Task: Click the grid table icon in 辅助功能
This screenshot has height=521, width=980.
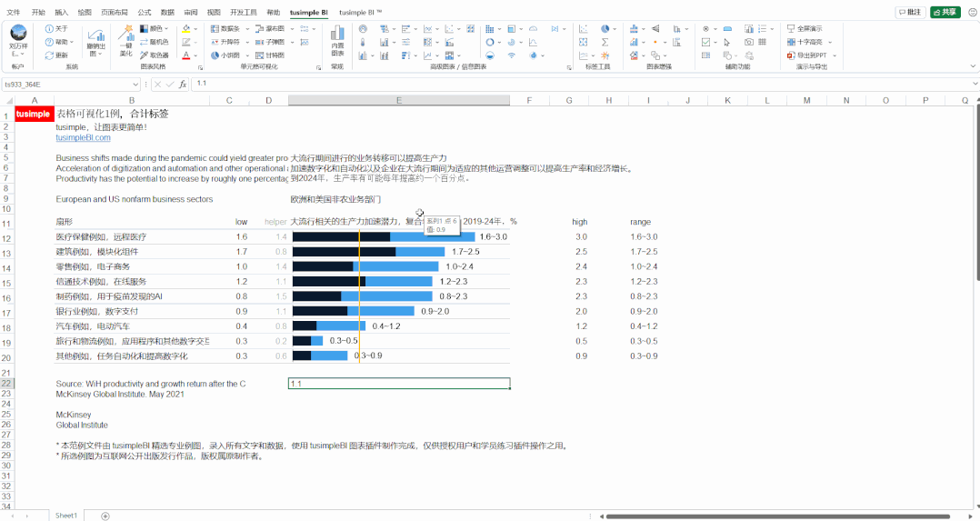Action: pyautogui.click(x=763, y=42)
